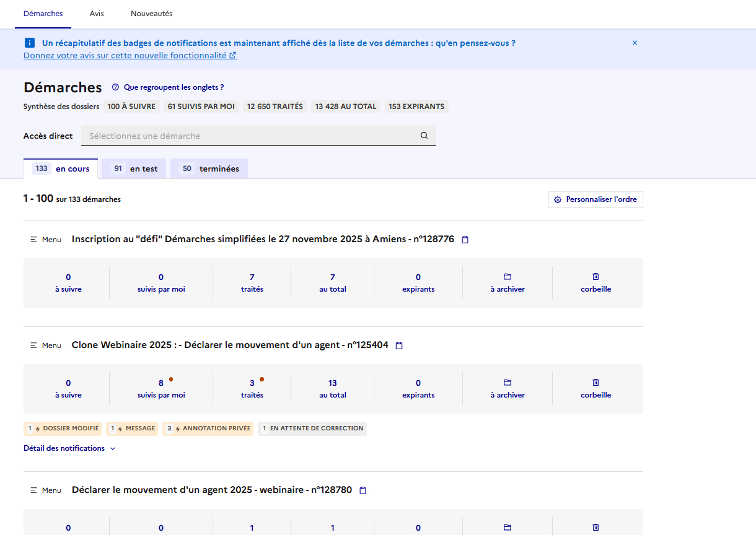
Task: Open corbeille trash for Amiens inscription
Action: (x=596, y=282)
